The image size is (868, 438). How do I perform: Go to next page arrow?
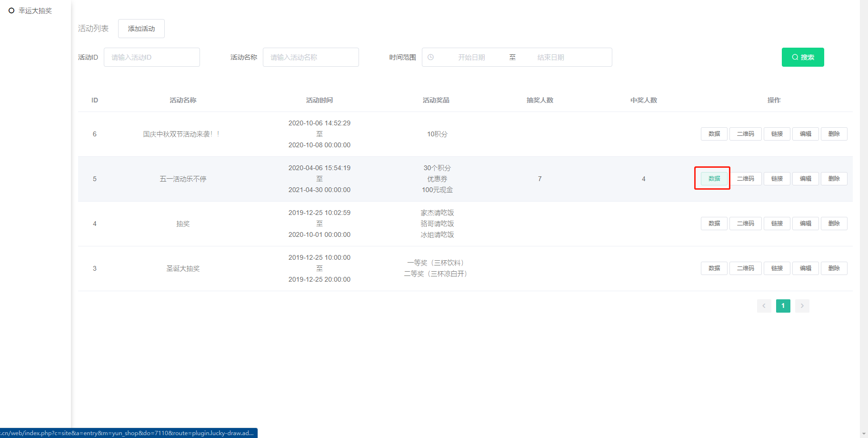[802, 306]
